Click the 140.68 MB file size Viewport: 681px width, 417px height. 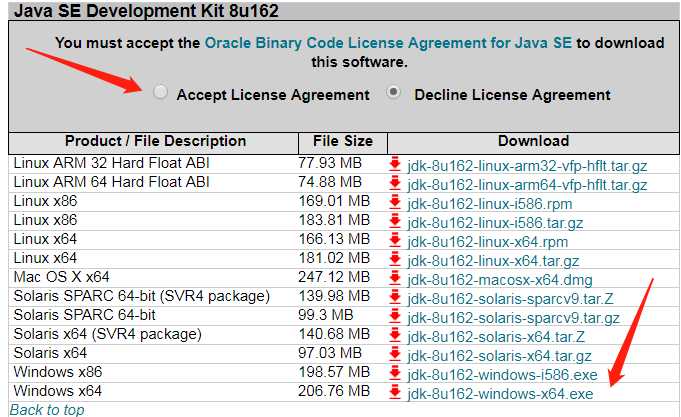click(334, 334)
